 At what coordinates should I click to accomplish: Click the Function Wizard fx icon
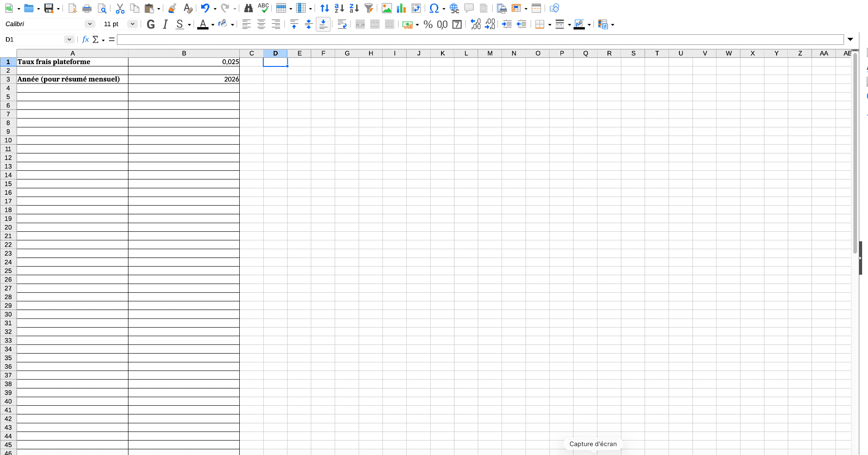[85, 40]
